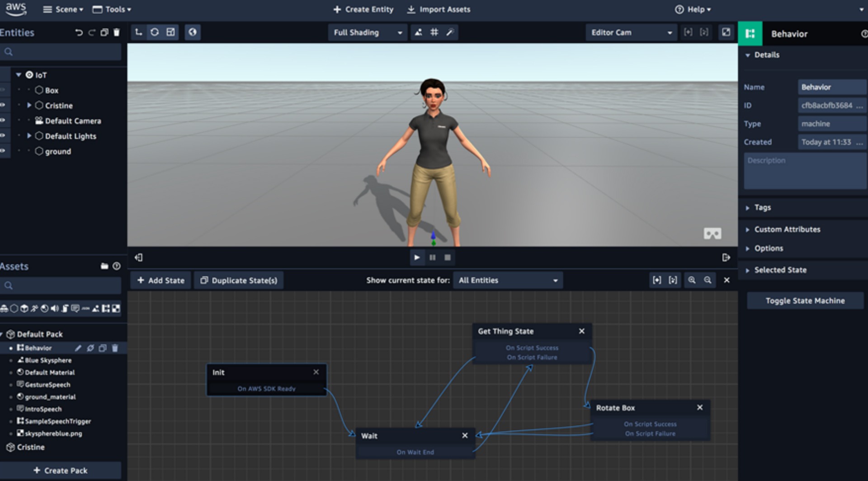
Task: Open the All Entities dropdown
Action: pyautogui.click(x=508, y=280)
